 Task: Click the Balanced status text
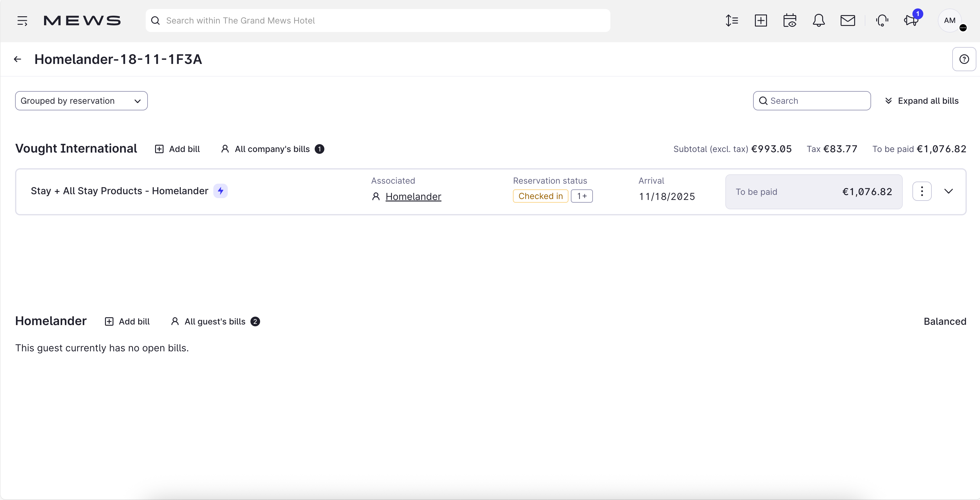coord(945,322)
